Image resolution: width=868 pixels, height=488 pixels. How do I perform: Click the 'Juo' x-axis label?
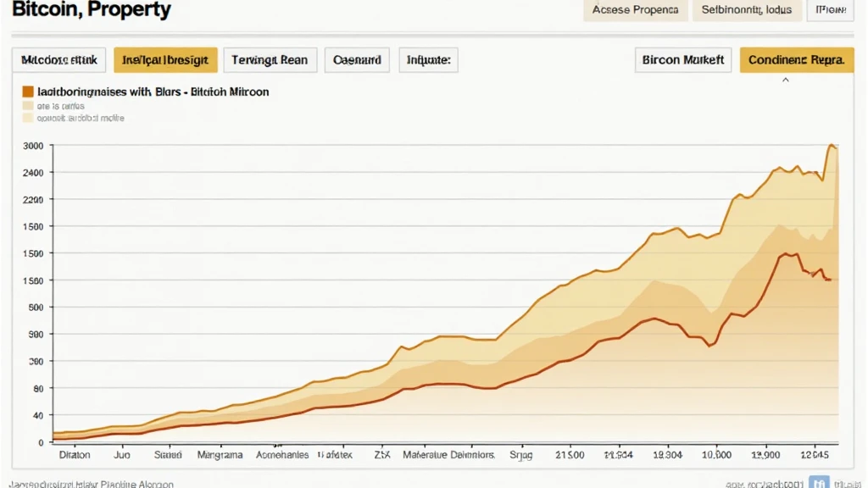pos(122,455)
